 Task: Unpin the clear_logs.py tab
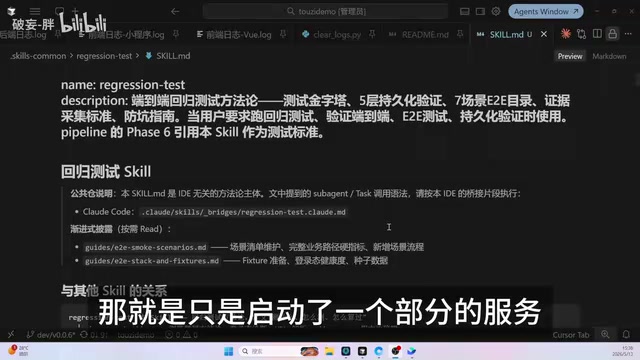coord(372,35)
